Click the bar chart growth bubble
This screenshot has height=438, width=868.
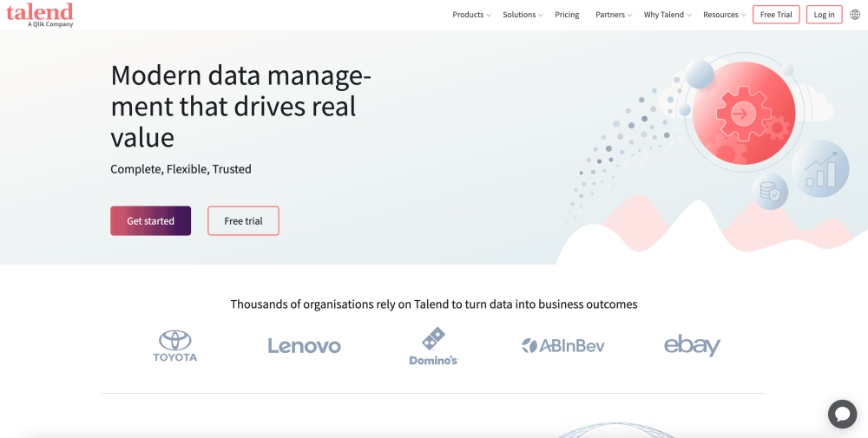pos(820,168)
